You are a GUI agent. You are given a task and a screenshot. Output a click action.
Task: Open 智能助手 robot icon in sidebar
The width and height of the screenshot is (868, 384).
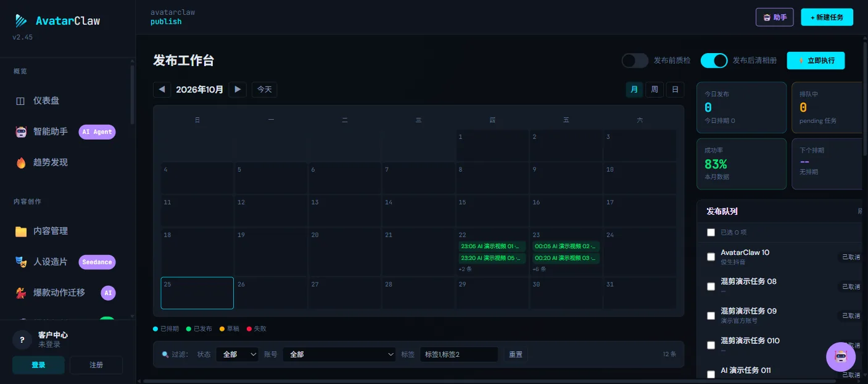coord(21,131)
